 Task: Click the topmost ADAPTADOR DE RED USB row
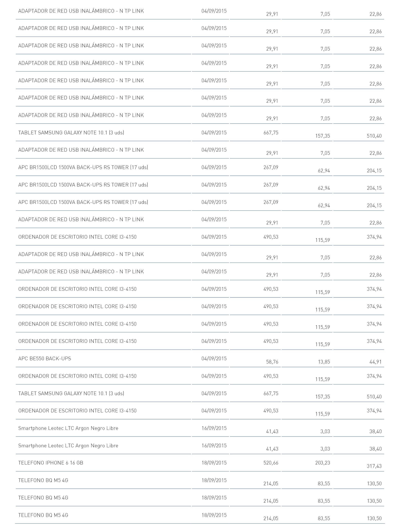(x=200, y=11)
